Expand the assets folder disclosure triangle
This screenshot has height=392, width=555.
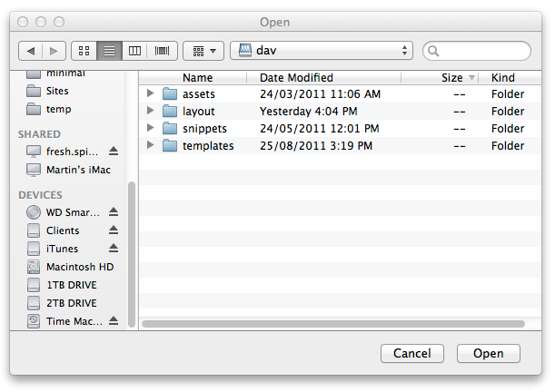click(x=151, y=93)
